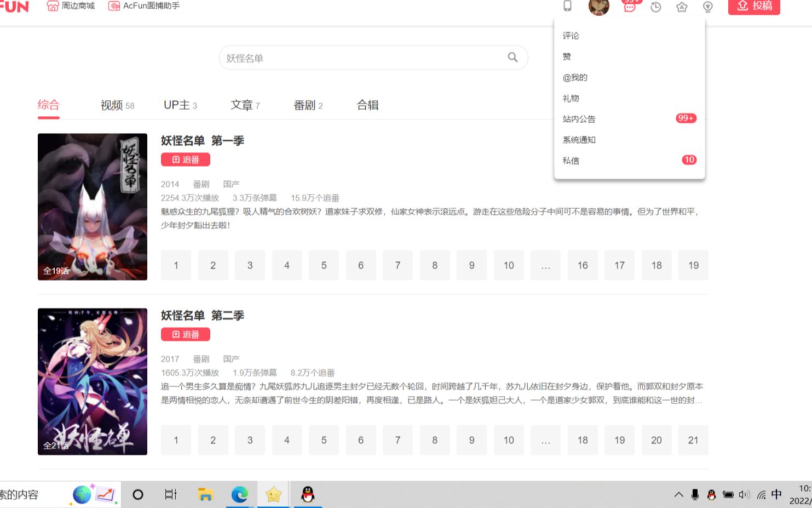Select the 综合 tab
The height and width of the screenshot is (508, 812).
[49, 105]
